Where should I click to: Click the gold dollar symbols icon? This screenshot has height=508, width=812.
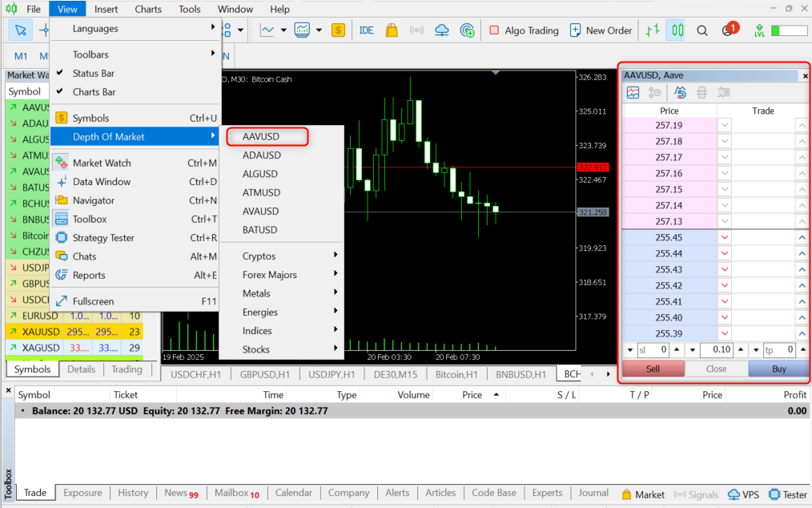[338, 30]
